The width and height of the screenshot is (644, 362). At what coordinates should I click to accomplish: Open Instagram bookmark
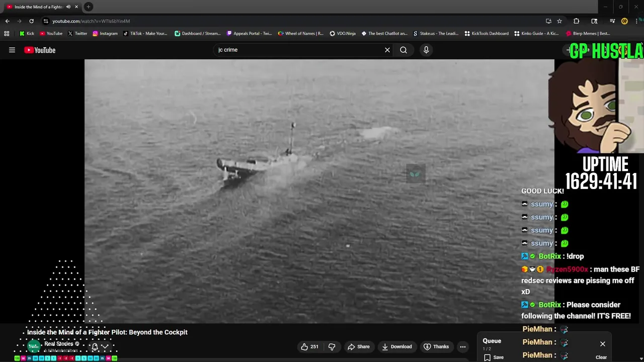[105, 34]
